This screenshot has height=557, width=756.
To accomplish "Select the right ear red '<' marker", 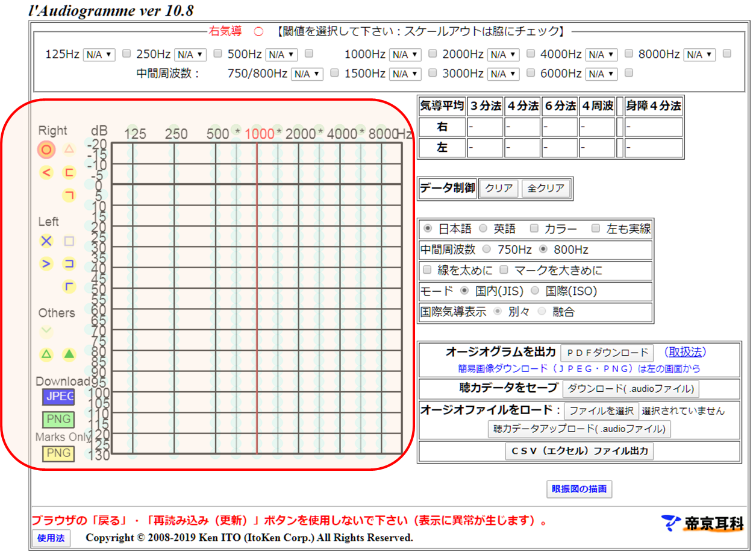I will [46, 173].
